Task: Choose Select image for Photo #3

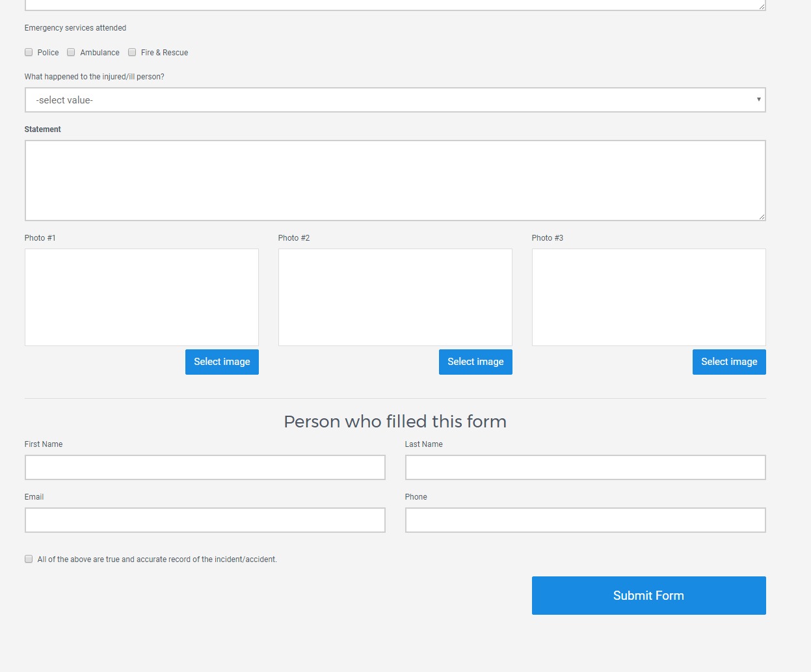Action: click(729, 362)
